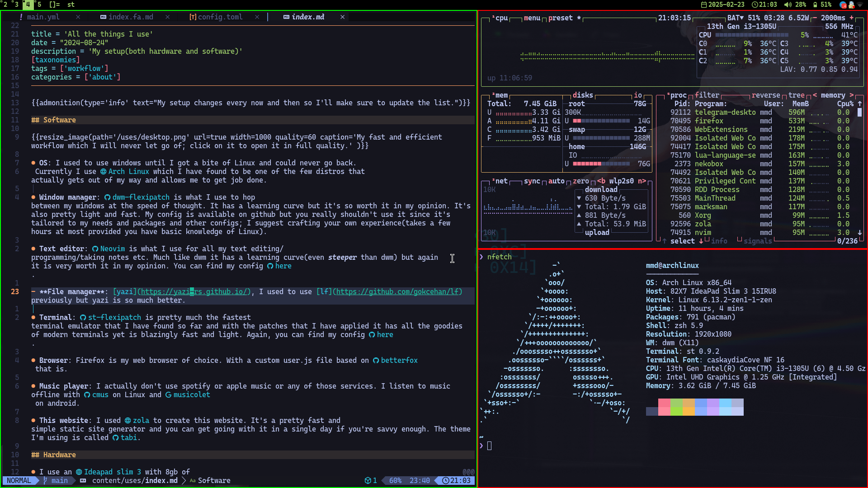Click the markdown icon on the active index.md tab
The image size is (868, 488).
(286, 17)
